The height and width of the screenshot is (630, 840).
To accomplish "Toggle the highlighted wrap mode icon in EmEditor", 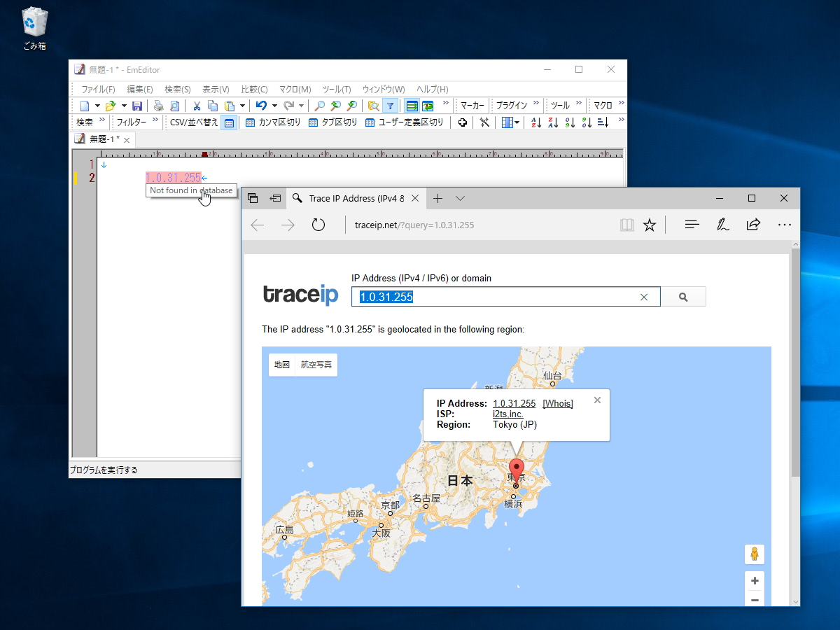I will (x=412, y=106).
